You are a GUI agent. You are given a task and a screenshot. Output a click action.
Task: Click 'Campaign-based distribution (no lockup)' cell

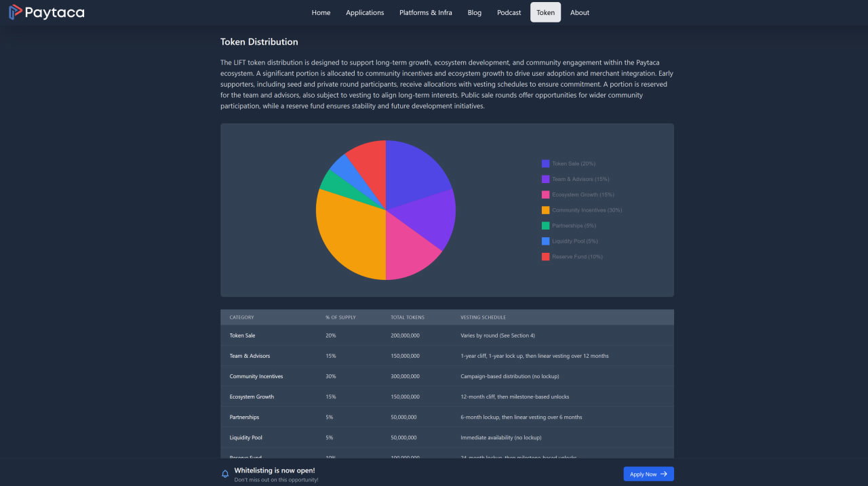click(x=510, y=376)
